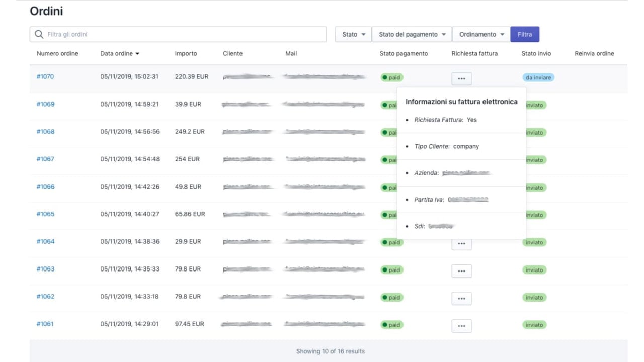This screenshot has height=362, width=644.
Task: Open order #1061 link
Action: [45, 324]
